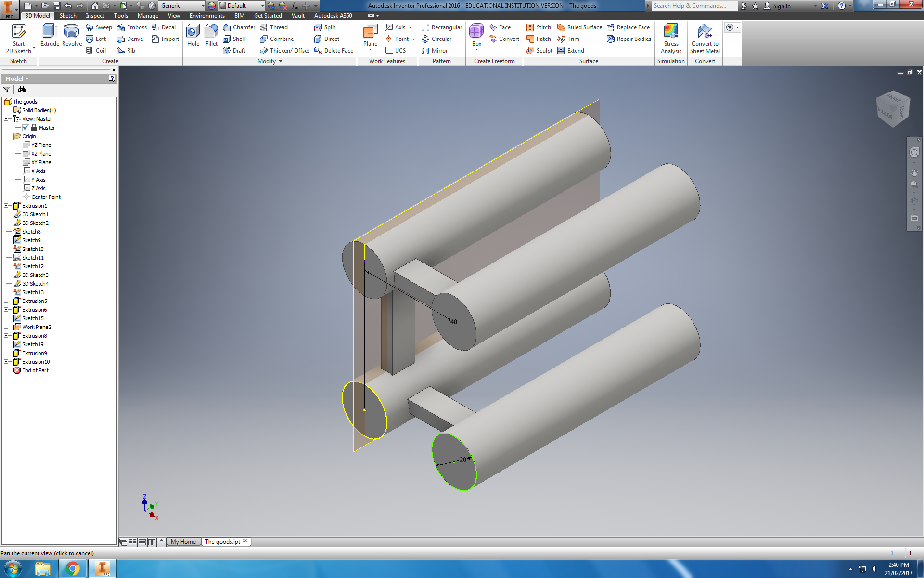Click the Combine tool

point(277,39)
